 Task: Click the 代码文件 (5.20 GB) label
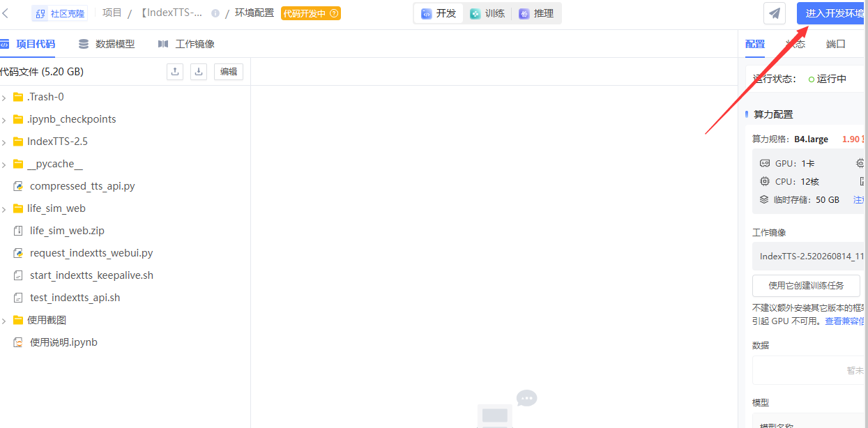coord(42,71)
